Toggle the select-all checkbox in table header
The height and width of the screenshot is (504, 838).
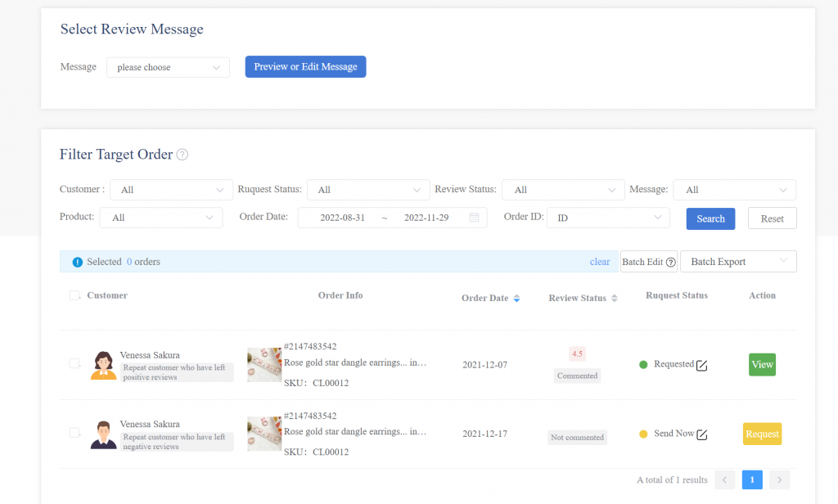click(x=74, y=295)
